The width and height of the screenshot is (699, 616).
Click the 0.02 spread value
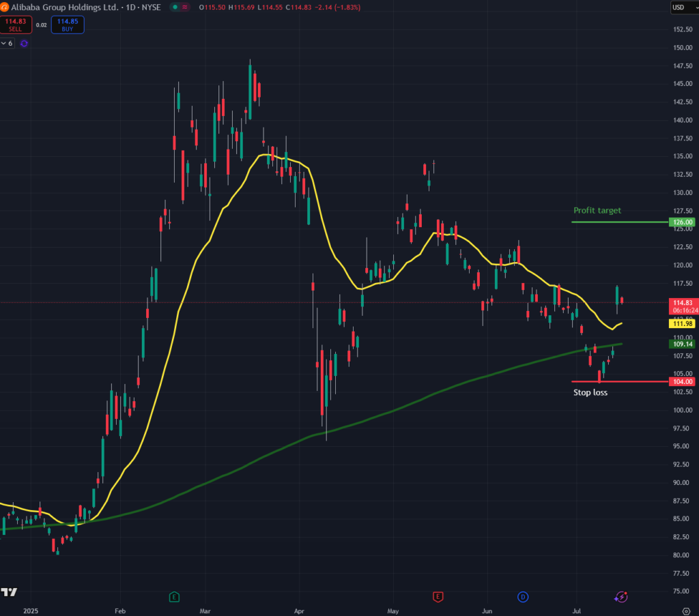(x=42, y=25)
